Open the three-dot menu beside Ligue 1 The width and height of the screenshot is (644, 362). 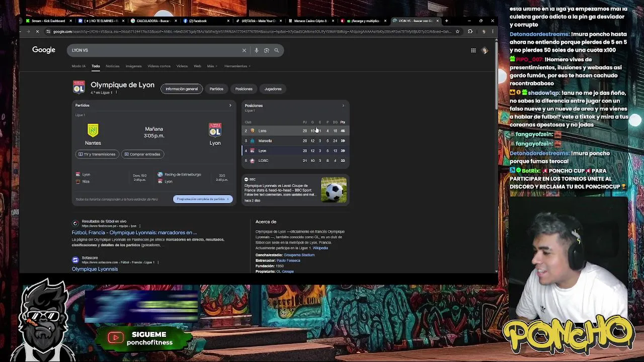116,93
